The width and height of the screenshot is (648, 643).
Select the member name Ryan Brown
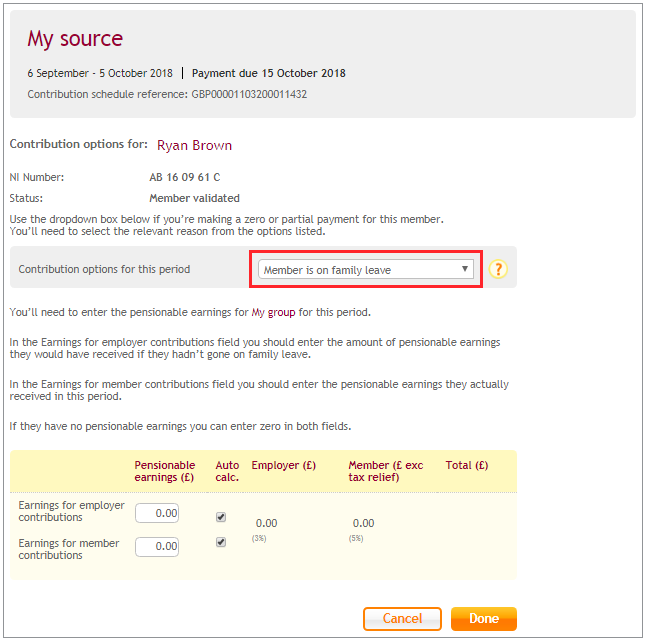tap(194, 145)
